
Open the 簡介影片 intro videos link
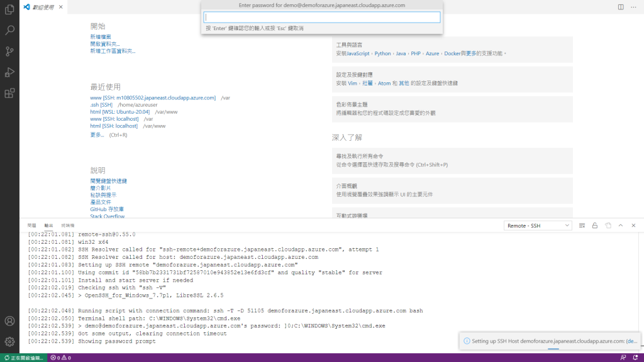coord(100,188)
